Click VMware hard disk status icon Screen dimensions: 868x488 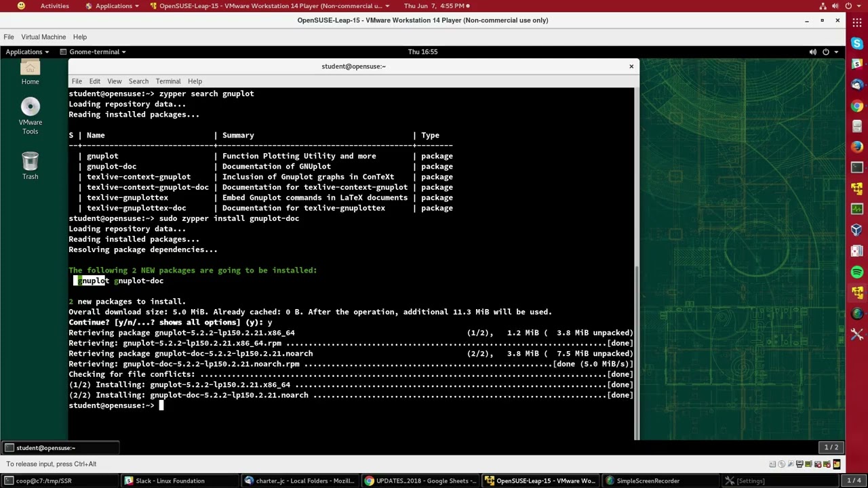[772, 464]
